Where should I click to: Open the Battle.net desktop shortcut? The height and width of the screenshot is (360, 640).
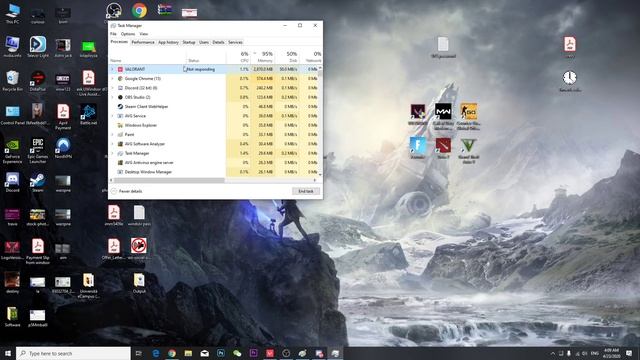[x=88, y=114]
